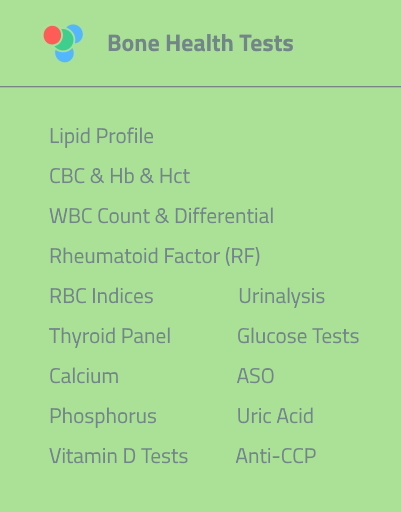Click the green circle in the logo

click(x=66, y=41)
